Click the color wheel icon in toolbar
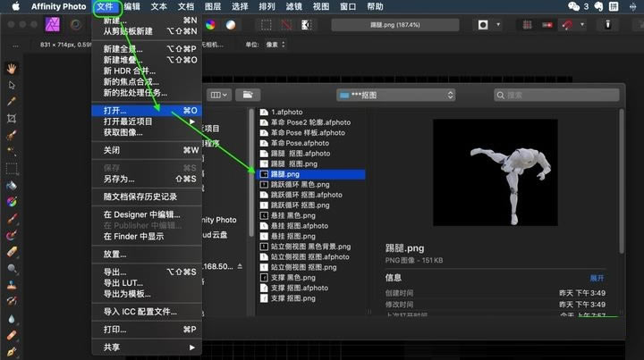Screen dimensions: 644x360 coord(210,24)
